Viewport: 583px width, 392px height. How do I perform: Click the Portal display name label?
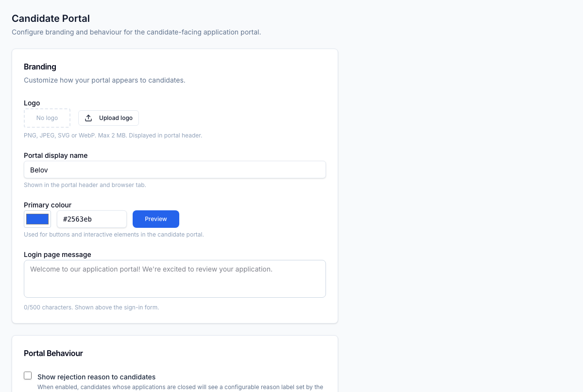(x=56, y=155)
